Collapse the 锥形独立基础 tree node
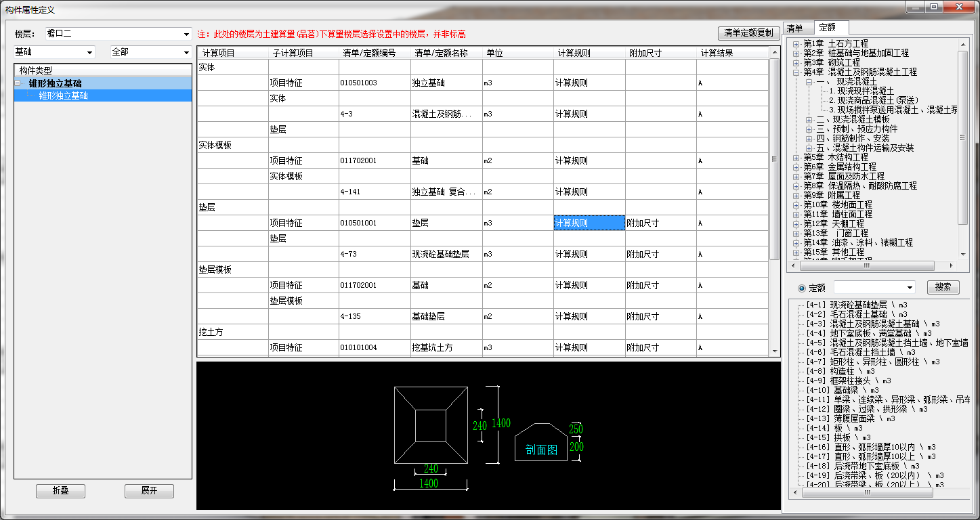The image size is (980, 520). tap(18, 83)
